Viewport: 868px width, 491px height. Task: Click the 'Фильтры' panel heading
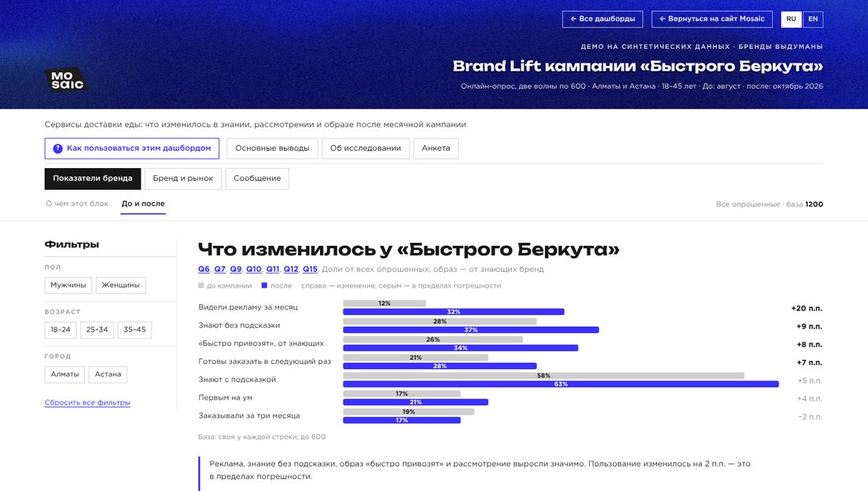click(x=72, y=244)
